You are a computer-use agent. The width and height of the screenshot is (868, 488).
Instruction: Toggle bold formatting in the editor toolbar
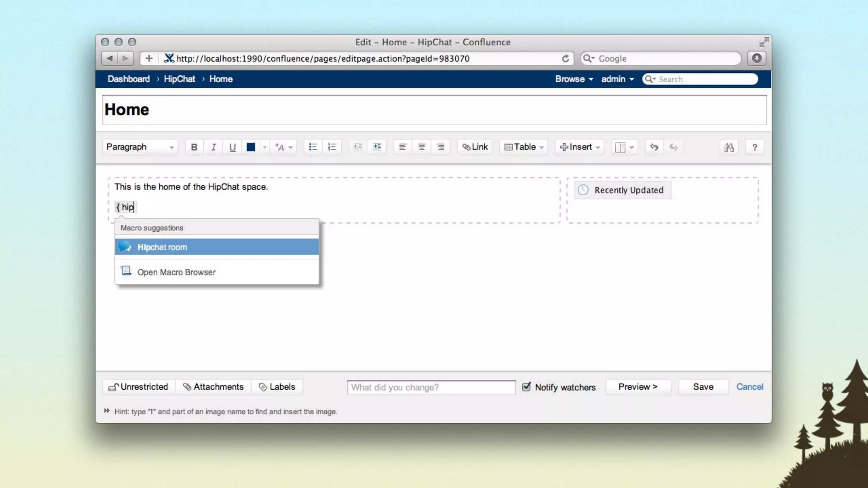coord(194,147)
